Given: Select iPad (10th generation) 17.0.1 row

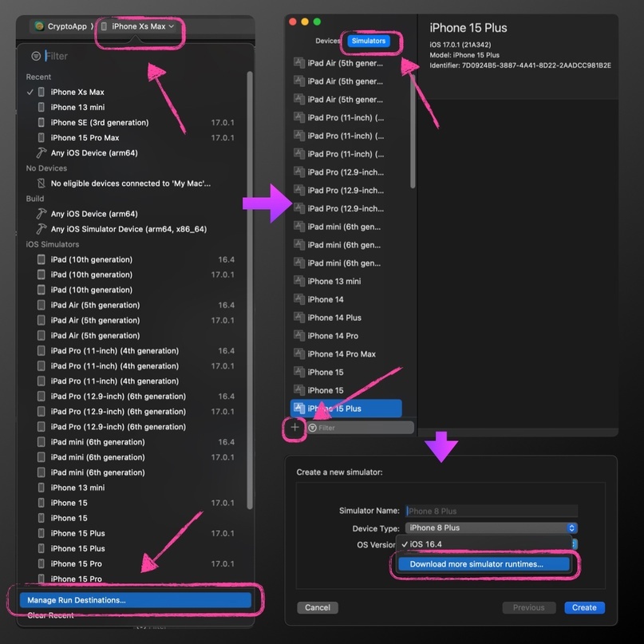Looking at the screenshot, I should pyautogui.click(x=136, y=275).
